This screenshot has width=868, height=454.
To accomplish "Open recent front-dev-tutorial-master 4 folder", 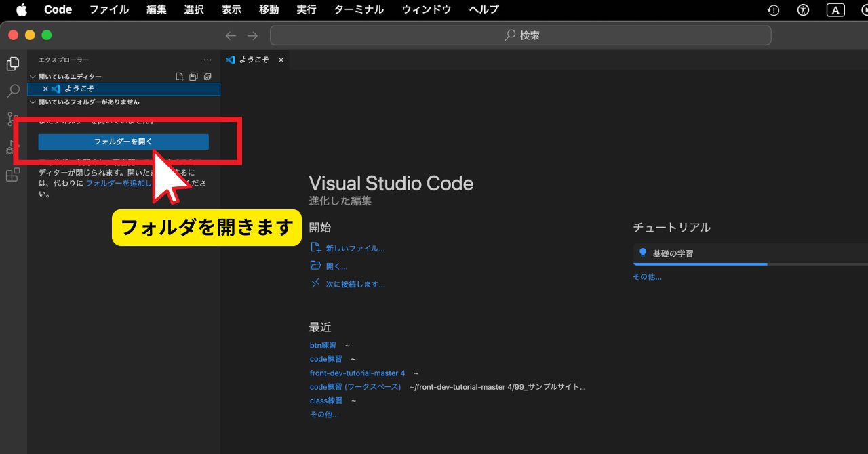I will click(357, 373).
